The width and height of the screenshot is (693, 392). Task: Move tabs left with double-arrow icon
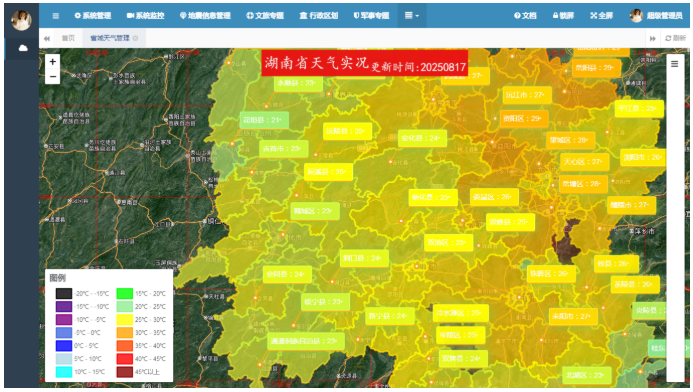47,38
